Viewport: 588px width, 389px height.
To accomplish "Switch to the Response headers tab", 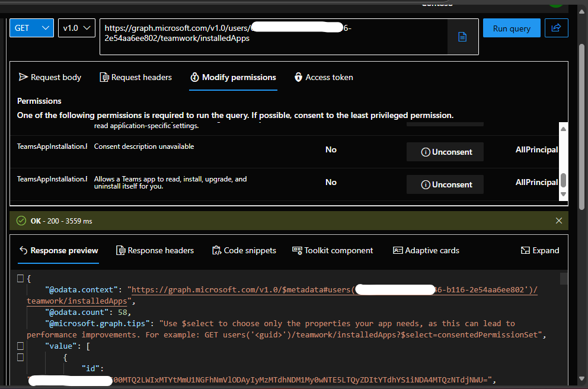I will (x=155, y=250).
